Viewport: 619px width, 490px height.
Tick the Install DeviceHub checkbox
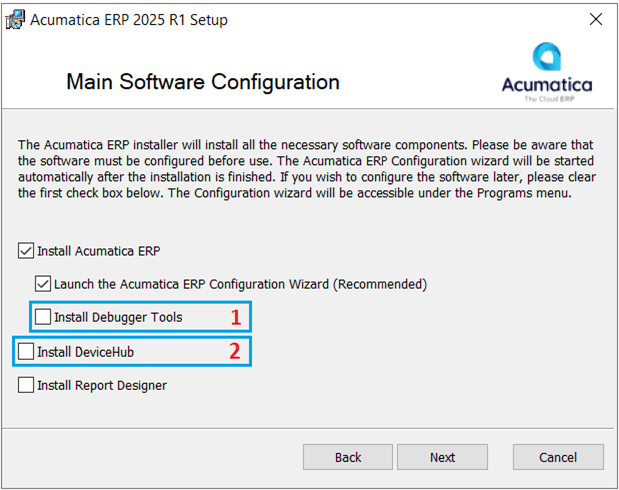tap(26, 352)
